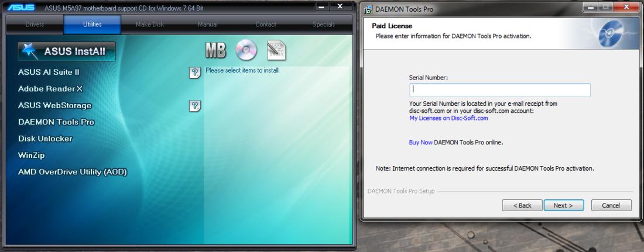This screenshot has height=252, width=644.
Task: Open My Licenses on Disc-Soft.com link
Action: coord(448,118)
